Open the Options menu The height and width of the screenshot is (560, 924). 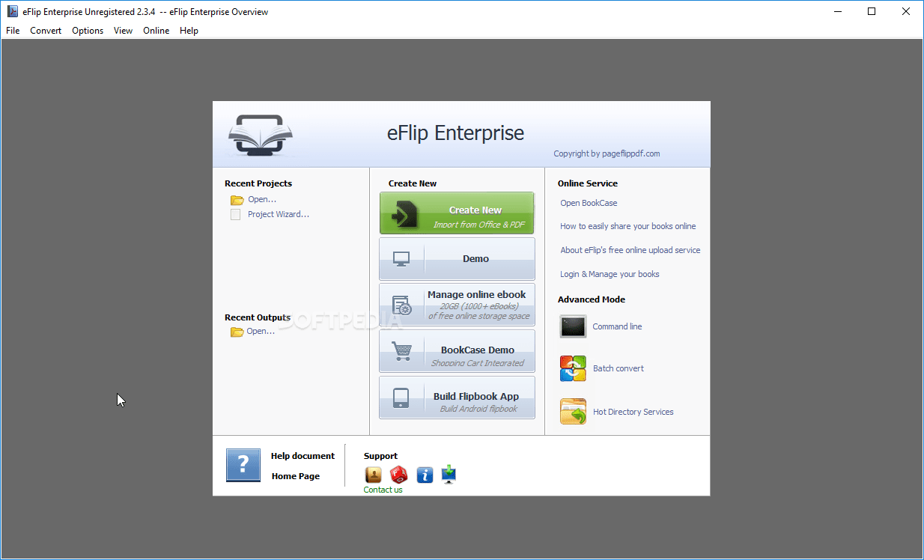88,31
